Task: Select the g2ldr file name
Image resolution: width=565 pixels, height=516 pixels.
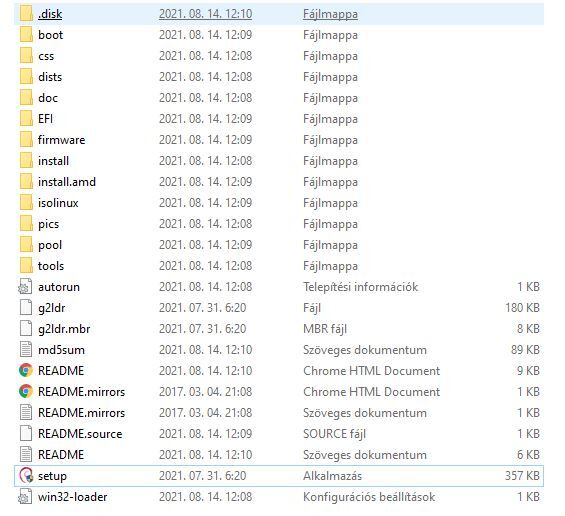Action: 52,308
